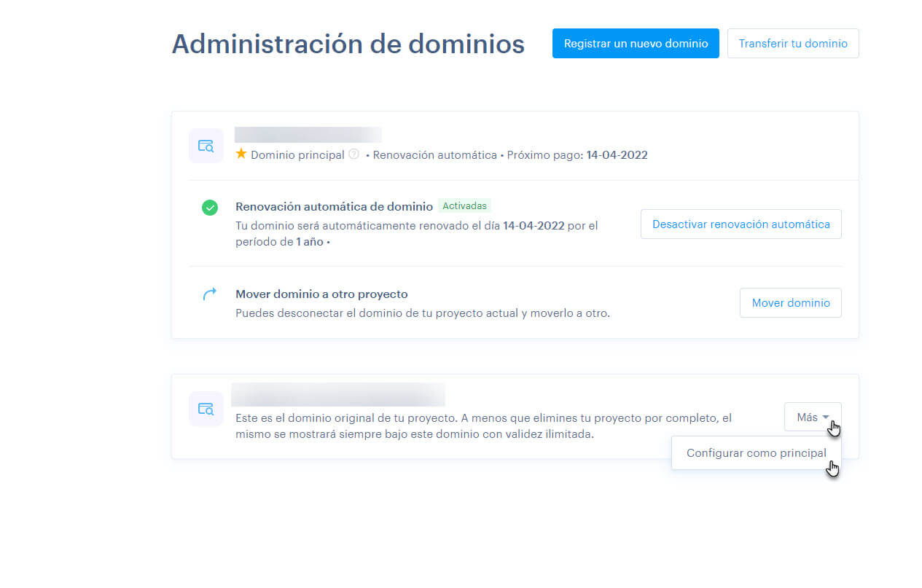Expand options for the original project domain
This screenshot has height=588, width=922.
click(813, 416)
